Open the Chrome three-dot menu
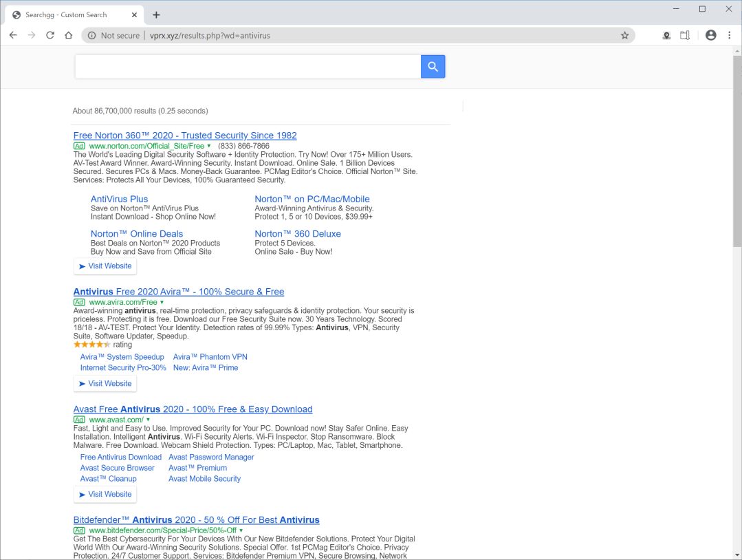Viewport: 742px width, 560px height. (729, 35)
